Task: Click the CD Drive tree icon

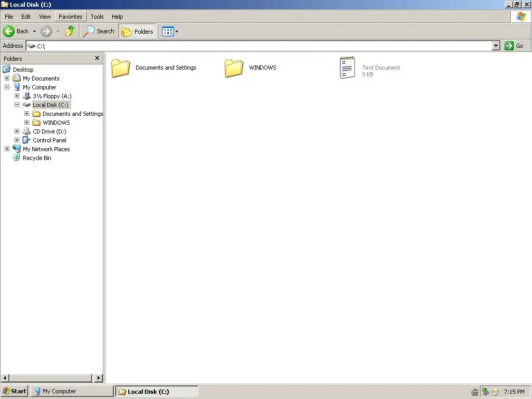Action: pos(26,131)
